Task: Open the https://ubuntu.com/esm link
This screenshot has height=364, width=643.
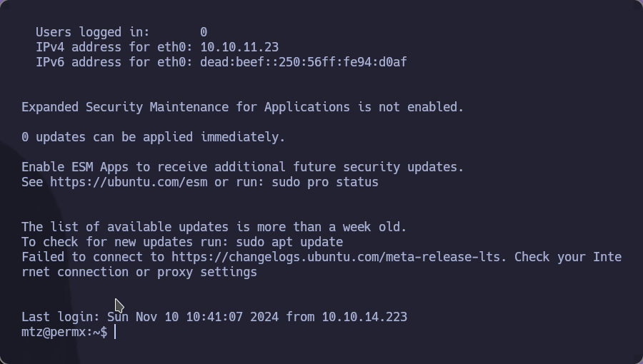Action: point(129,182)
